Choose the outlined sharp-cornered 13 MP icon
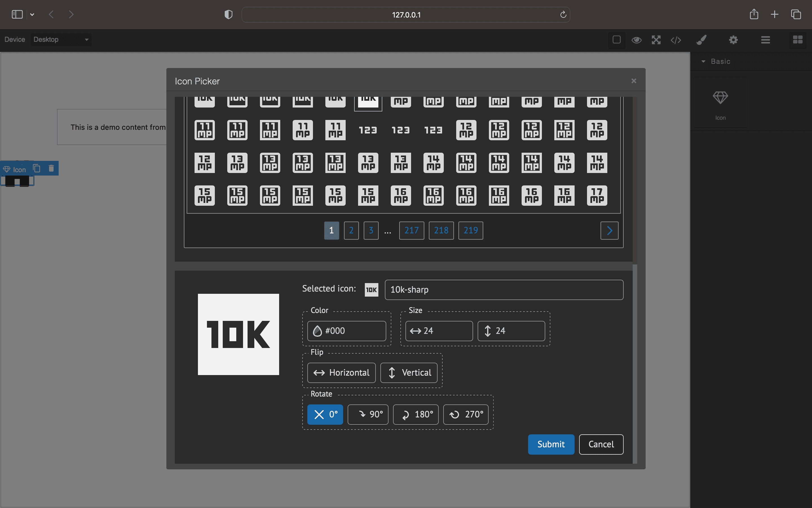Screen dimensions: 812x508 [x=335, y=163]
